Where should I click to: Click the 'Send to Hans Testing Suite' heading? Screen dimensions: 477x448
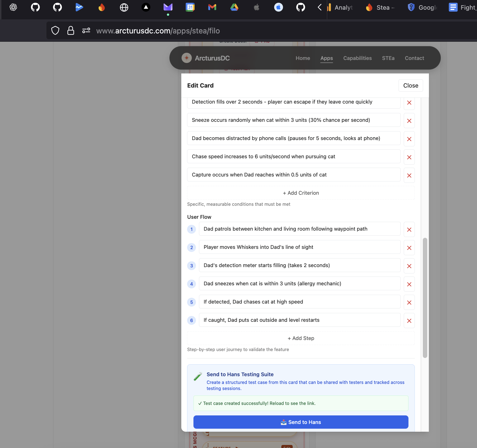click(240, 375)
